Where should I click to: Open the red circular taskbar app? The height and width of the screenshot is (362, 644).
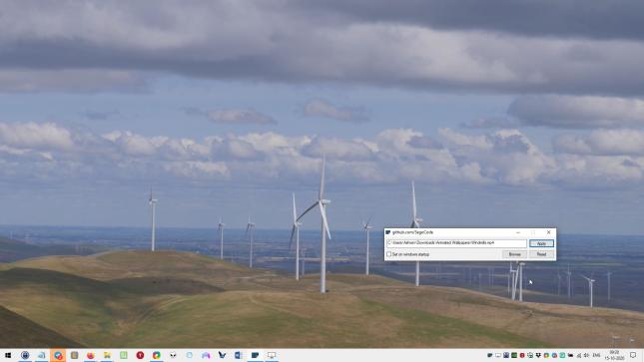[140, 355]
